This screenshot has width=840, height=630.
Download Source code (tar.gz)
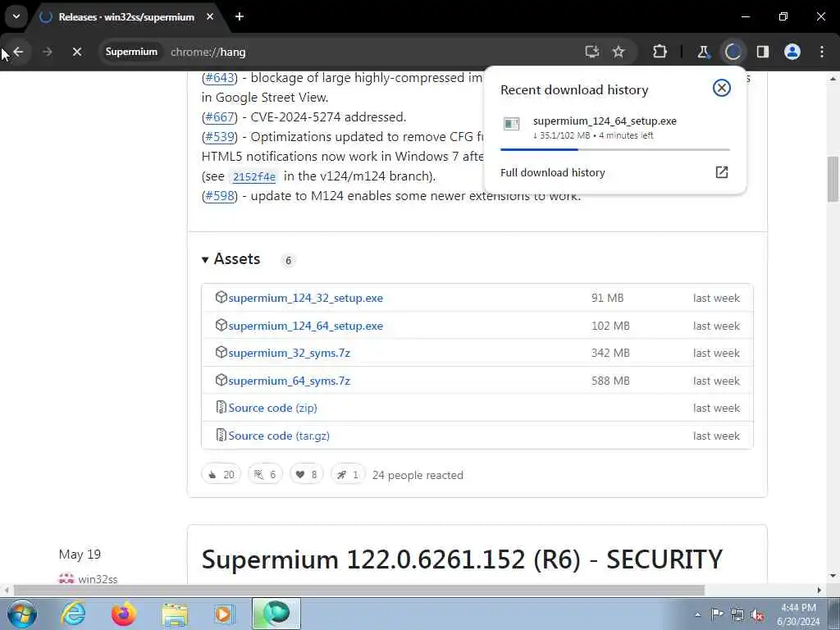click(x=279, y=436)
